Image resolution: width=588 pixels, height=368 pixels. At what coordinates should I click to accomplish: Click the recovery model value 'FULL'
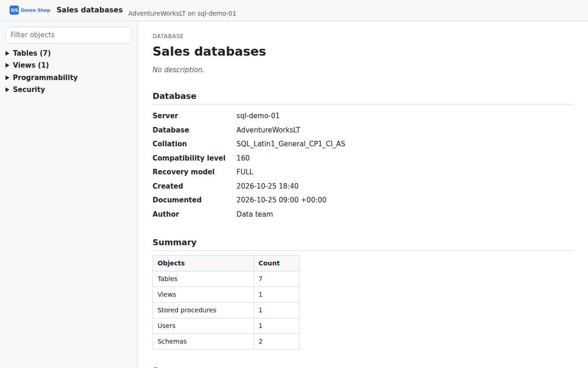pyautogui.click(x=245, y=172)
